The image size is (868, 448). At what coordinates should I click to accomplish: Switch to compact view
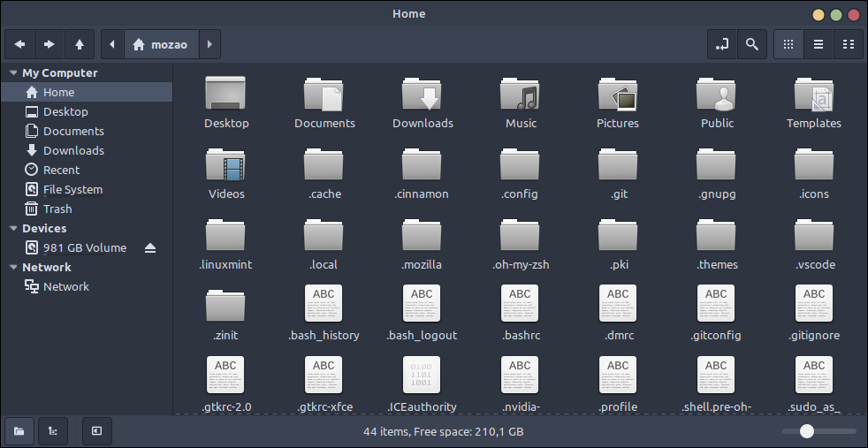[848, 44]
